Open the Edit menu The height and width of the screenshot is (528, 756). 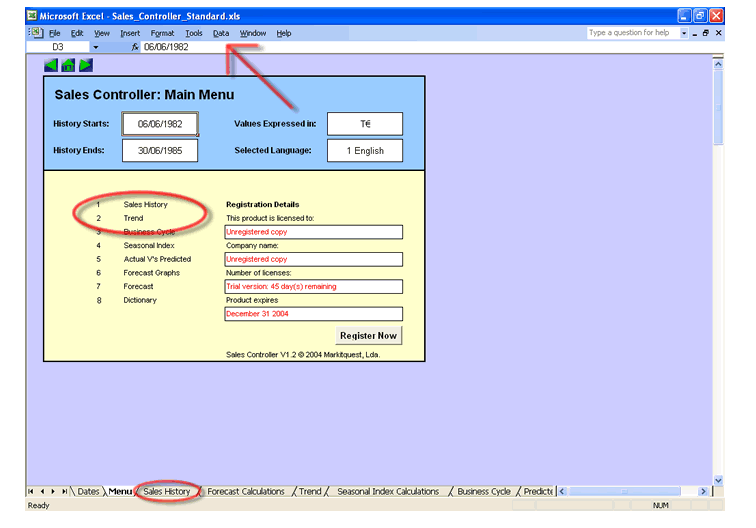pyautogui.click(x=77, y=33)
